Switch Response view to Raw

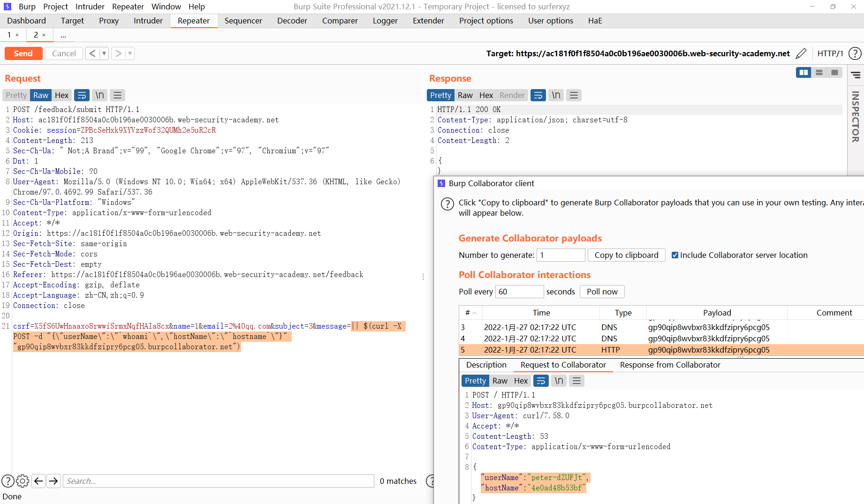pos(465,95)
